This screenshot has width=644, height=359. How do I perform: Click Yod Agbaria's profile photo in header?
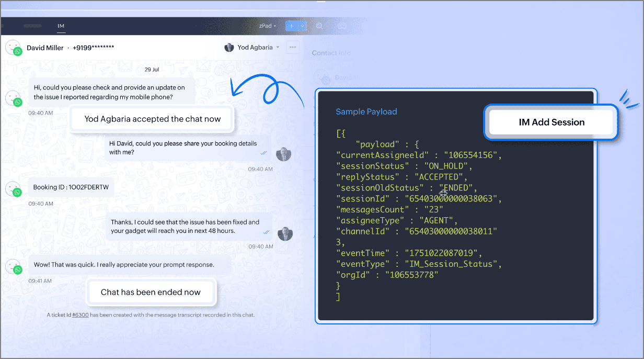(x=229, y=48)
